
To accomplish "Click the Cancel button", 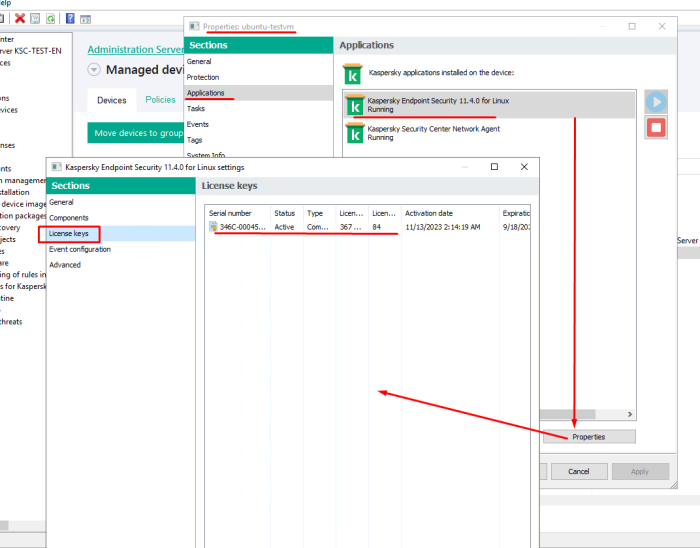I will [x=579, y=471].
